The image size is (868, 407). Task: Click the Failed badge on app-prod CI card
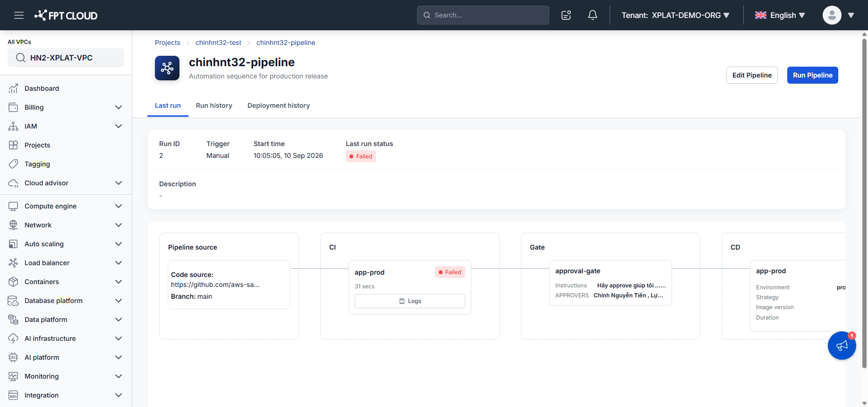pos(450,272)
